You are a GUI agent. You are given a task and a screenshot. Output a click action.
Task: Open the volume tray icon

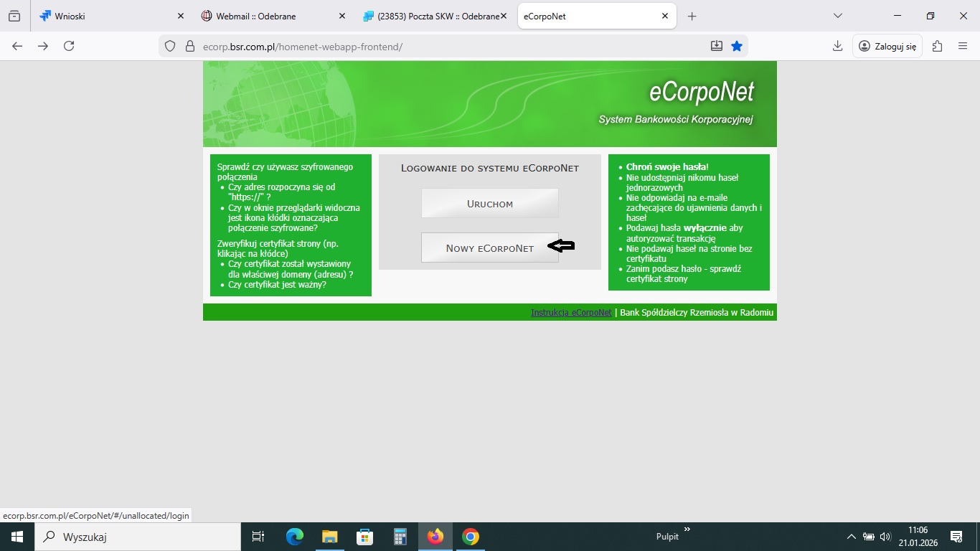(885, 537)
